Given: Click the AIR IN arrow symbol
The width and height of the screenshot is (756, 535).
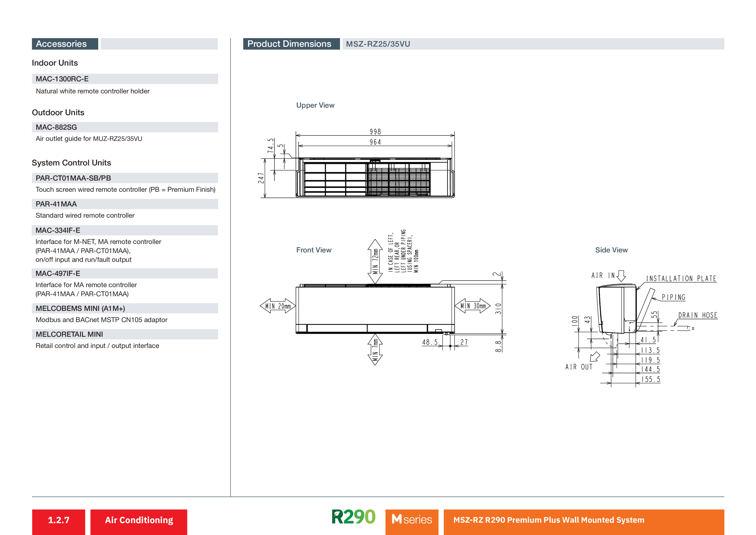Looking at the screenshot, I should point(621,276).
